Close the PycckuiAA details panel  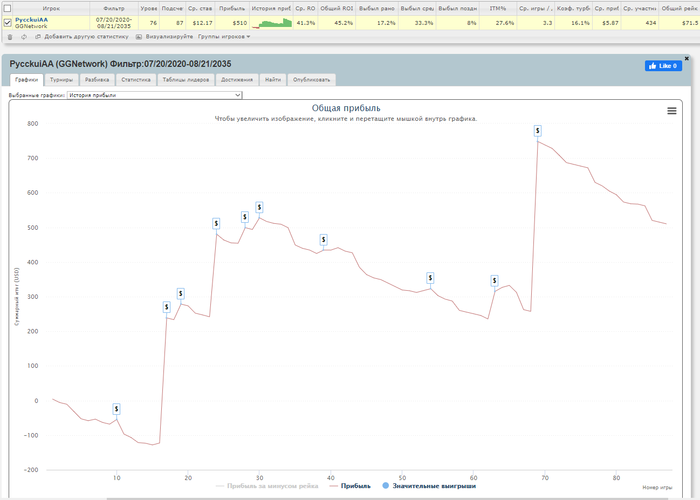tap(687, 58)
